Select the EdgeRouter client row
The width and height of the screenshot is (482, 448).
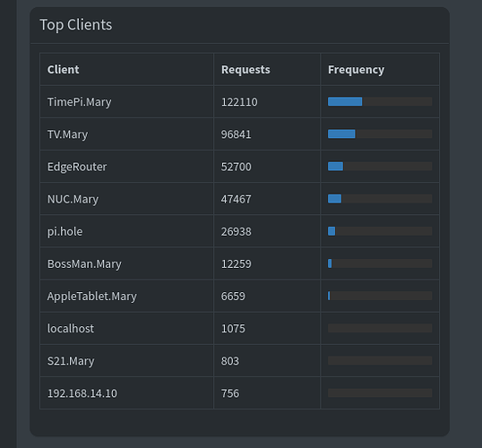coord(239,167)
